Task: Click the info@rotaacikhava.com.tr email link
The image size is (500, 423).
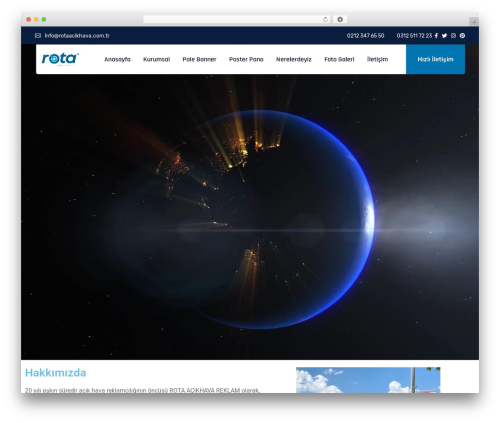Action: pos(77,36)
